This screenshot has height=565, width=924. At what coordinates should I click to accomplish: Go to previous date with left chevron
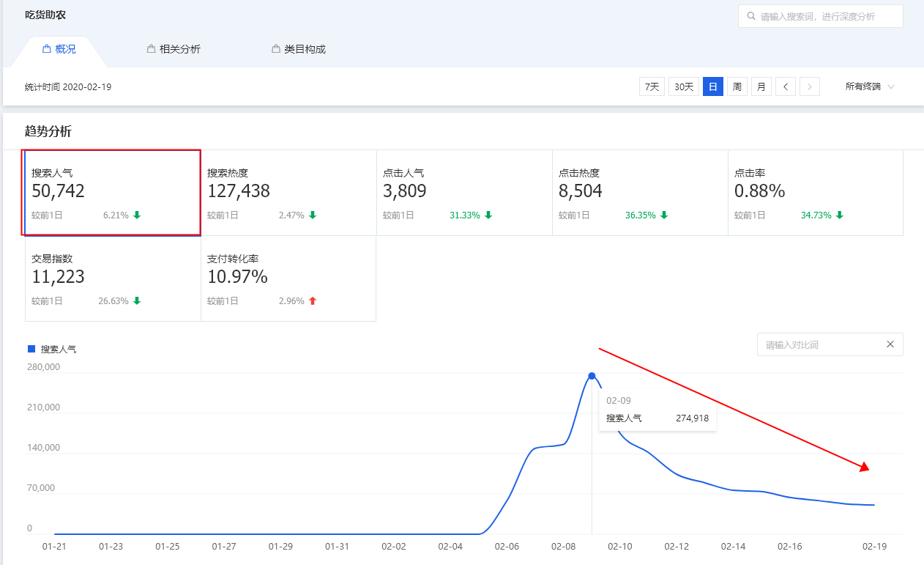[x=786, y=86]
